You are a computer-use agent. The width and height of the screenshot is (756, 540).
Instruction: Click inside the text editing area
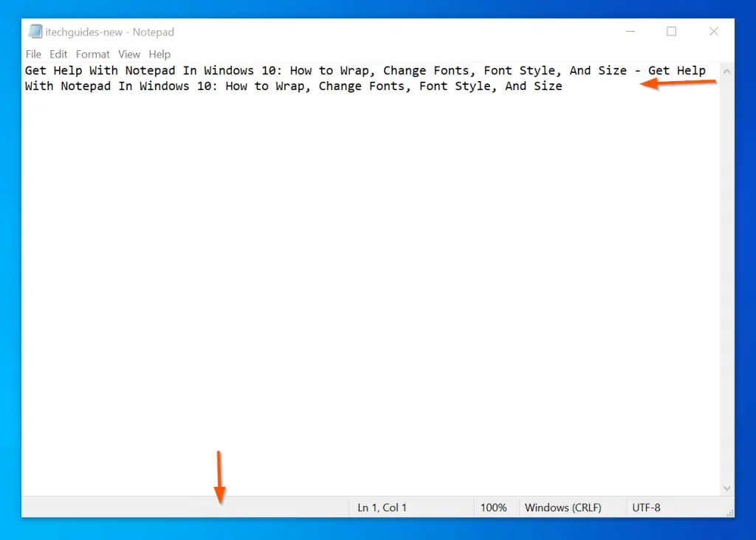[x=371, y=280]
